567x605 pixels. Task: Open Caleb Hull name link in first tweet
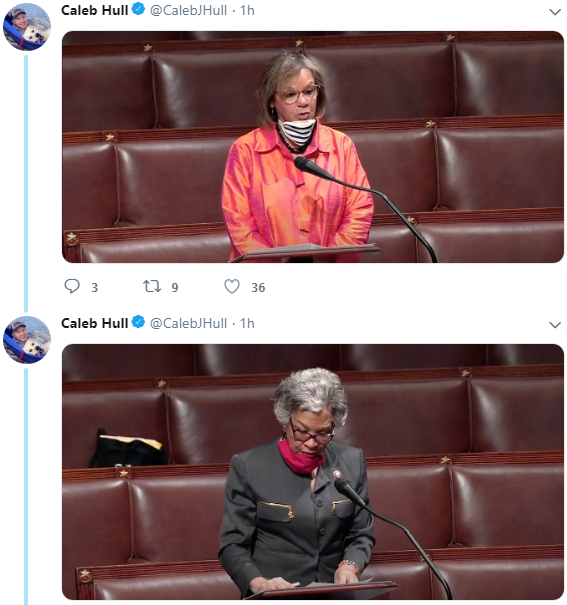click(94, 10)
